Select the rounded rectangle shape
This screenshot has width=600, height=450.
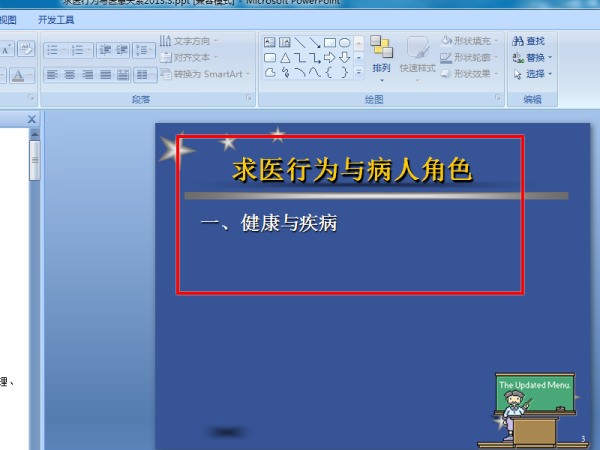point(270,58)
